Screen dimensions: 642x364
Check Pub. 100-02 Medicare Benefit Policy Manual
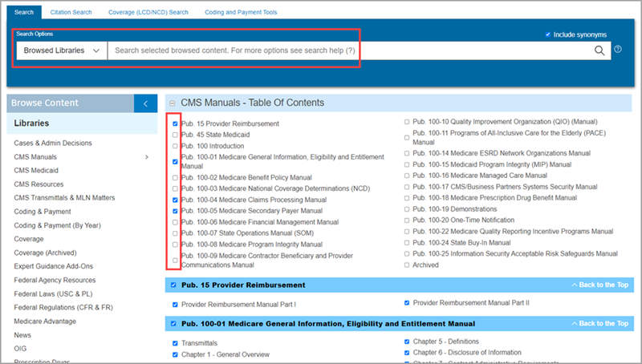click(175, 178)
